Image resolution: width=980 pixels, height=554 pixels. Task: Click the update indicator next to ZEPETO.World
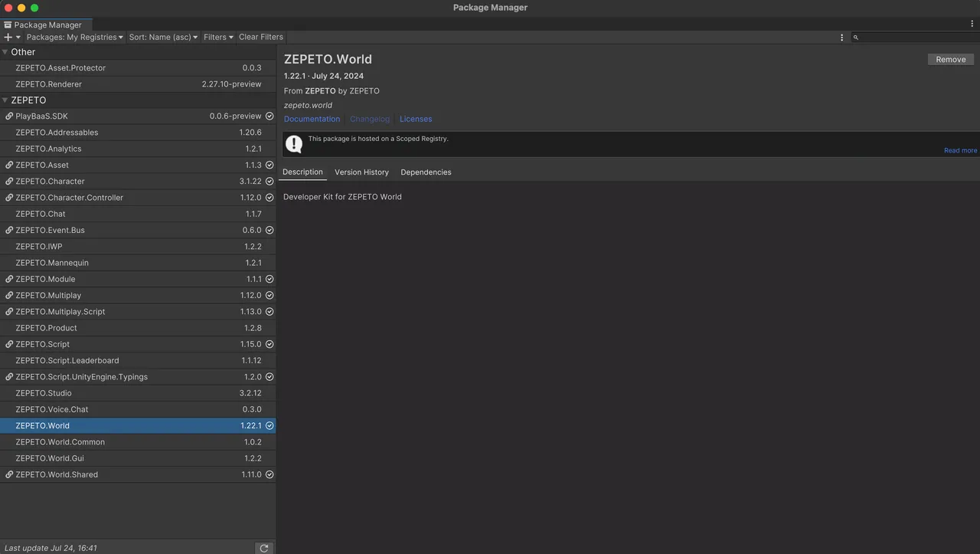pos(269,425)
